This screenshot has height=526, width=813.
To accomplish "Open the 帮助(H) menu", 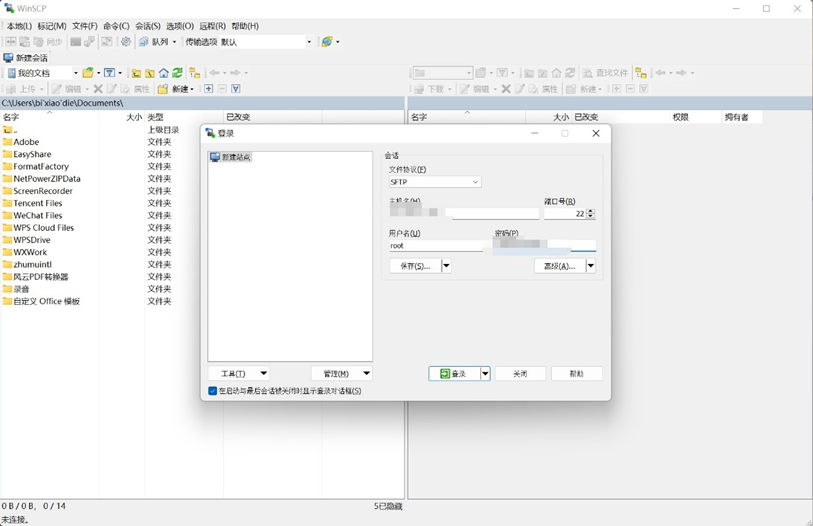I will coord(245,26).
